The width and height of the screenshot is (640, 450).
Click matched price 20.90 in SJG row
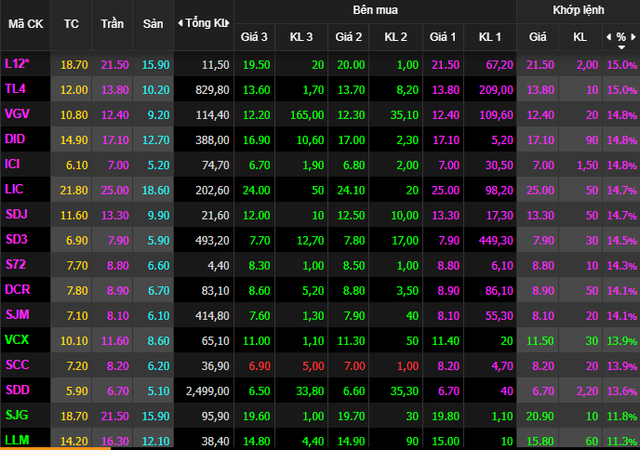540,417
